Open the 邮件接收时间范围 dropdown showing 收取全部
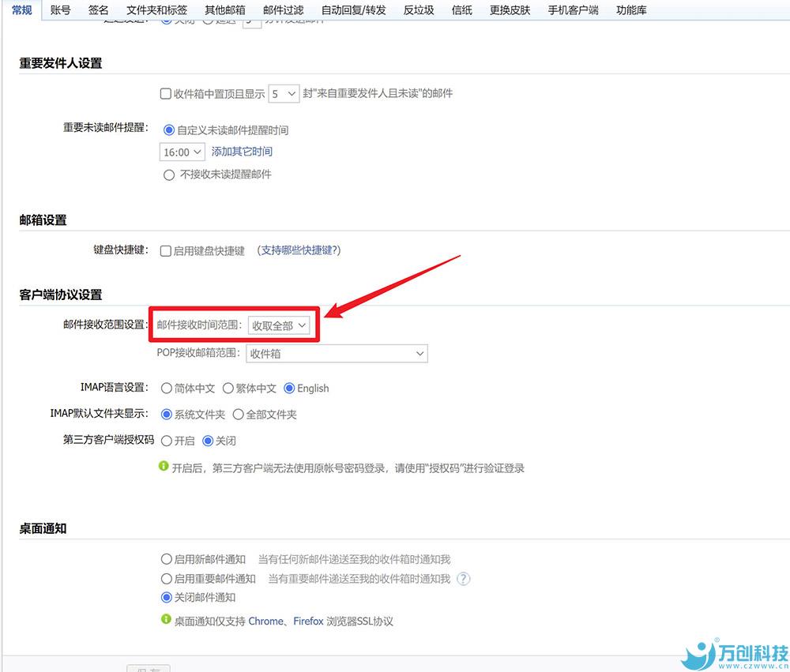790x672 pixels. (279, 325)
